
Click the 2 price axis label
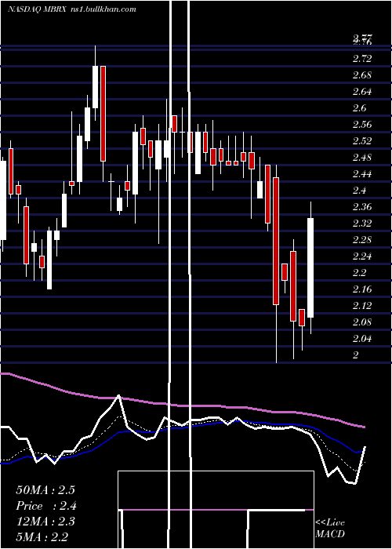pyautogui.click(x=356, y=354)
